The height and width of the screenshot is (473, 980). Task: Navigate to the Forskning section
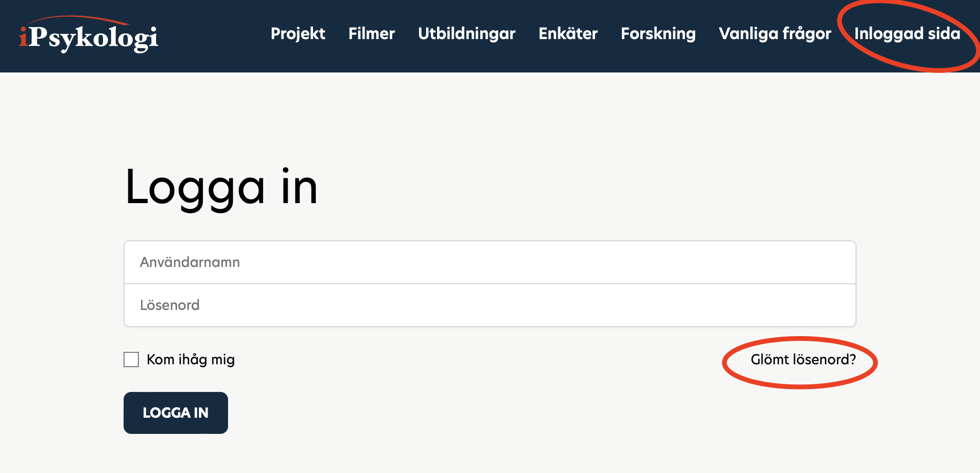tap(658, 34)
